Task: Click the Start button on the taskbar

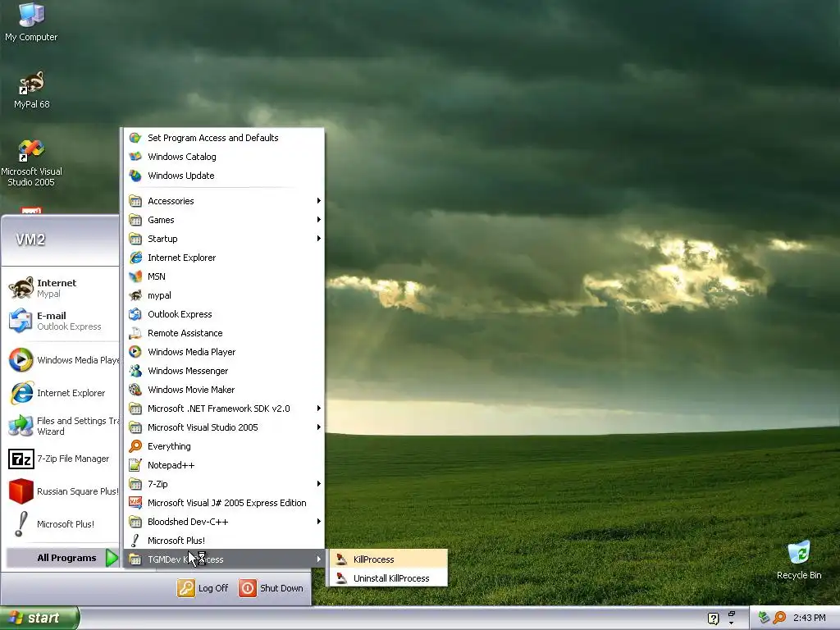Action: pos(39,618)
